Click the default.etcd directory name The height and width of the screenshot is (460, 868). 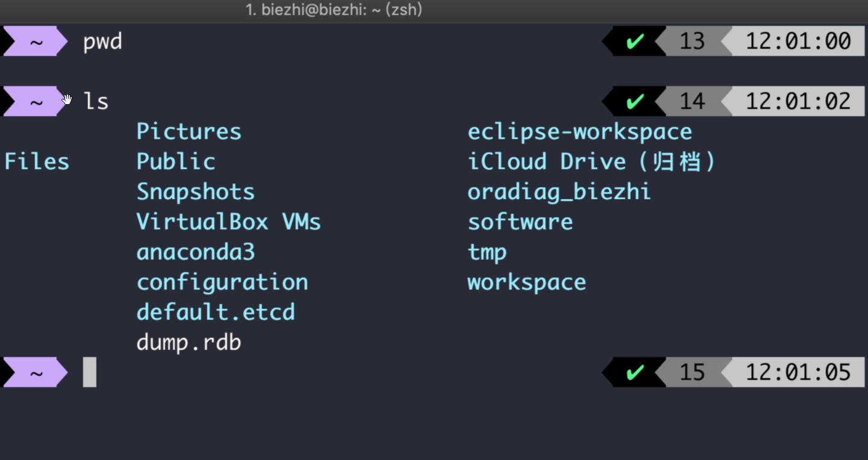216,312
